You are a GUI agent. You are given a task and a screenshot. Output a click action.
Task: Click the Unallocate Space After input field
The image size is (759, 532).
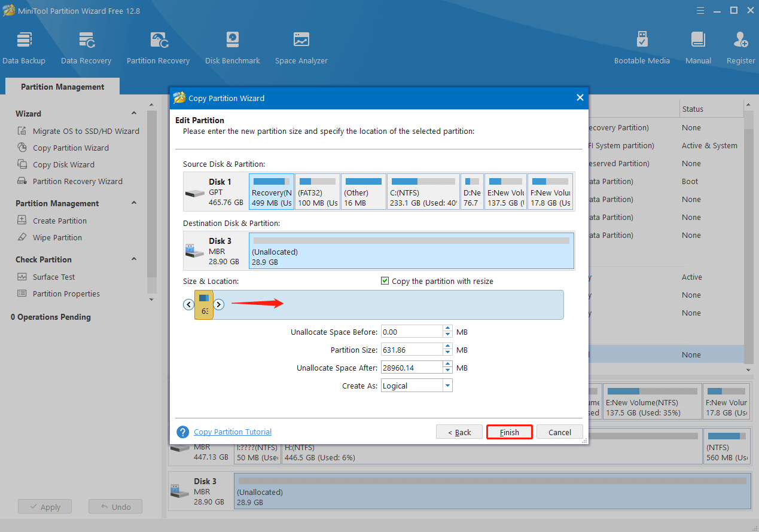(x=412, y=368)
